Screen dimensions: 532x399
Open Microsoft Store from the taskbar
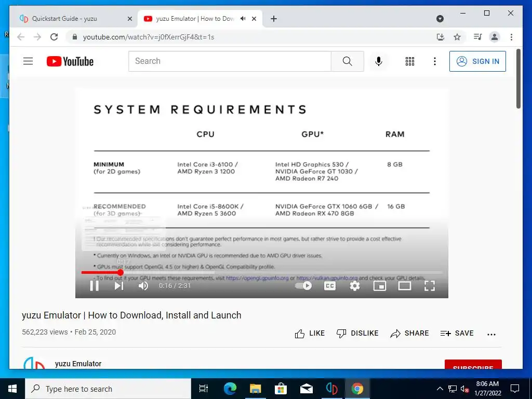tap(281, 389)
